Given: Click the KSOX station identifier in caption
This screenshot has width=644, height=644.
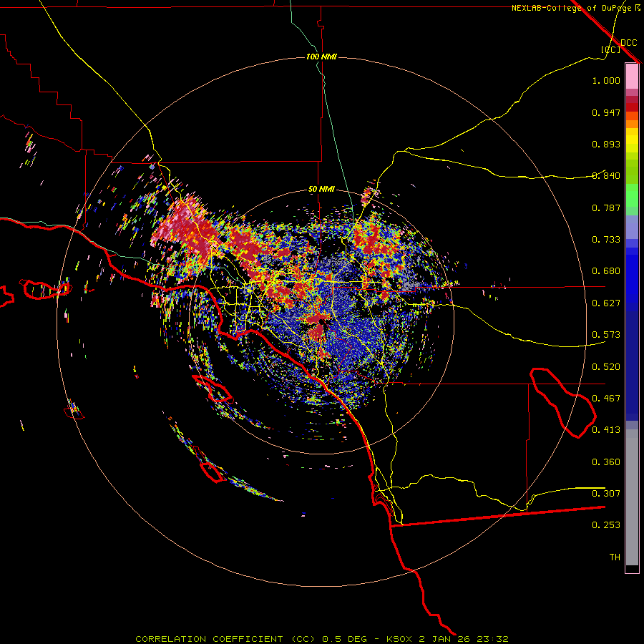Looking at the screenshot, I should point(401,639).
